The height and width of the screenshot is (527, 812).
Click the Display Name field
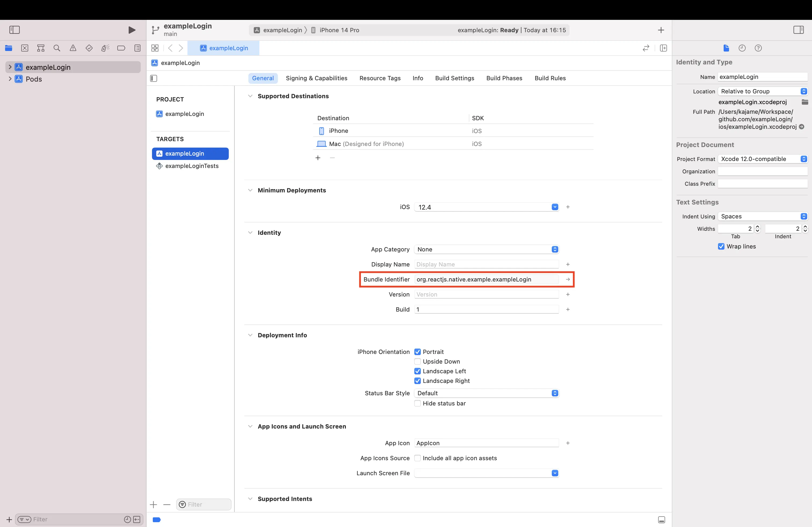[x=487, y=265]
